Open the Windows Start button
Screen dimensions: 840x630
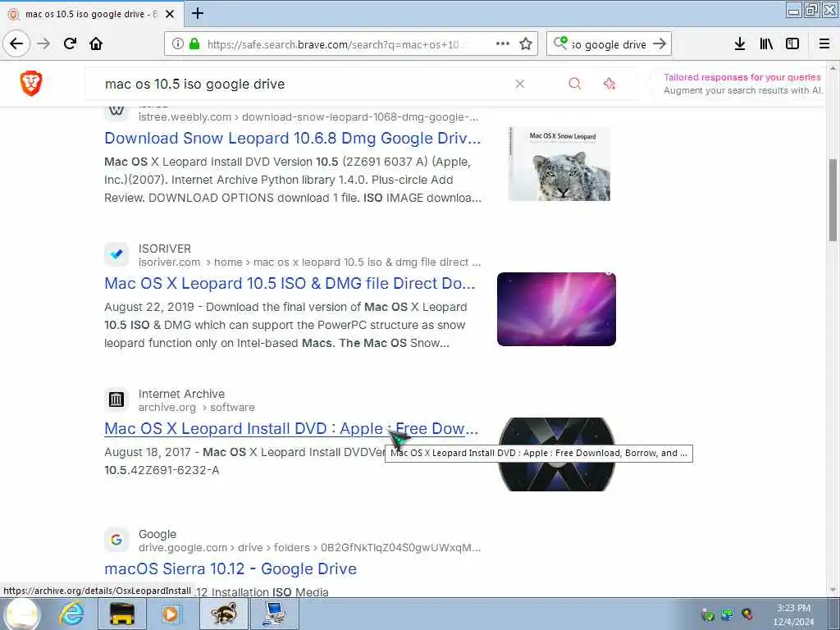point(22,614)
